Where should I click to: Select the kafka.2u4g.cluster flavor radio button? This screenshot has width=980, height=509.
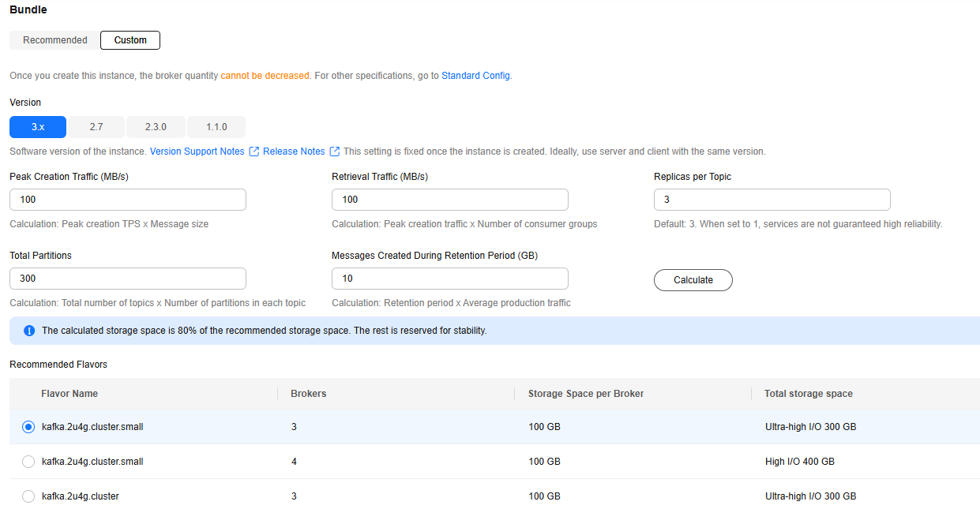pyautogui.click(x=28, y=496)
